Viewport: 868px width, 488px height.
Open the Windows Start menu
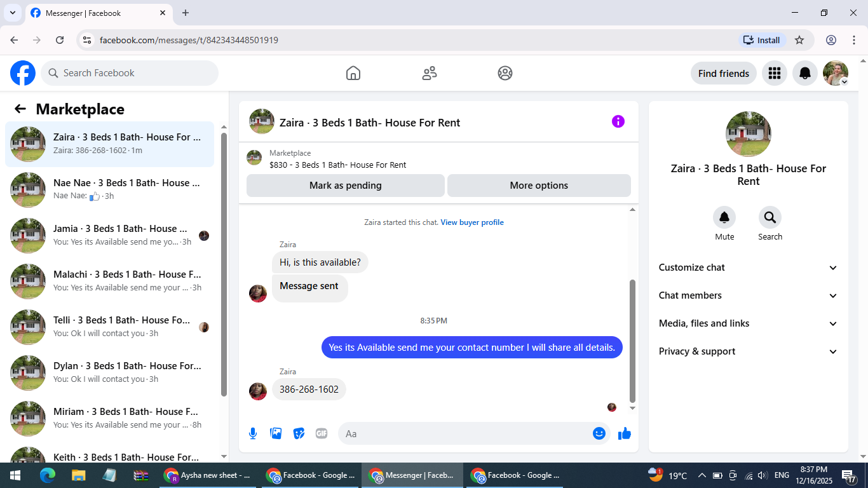(x=15, y=475)
